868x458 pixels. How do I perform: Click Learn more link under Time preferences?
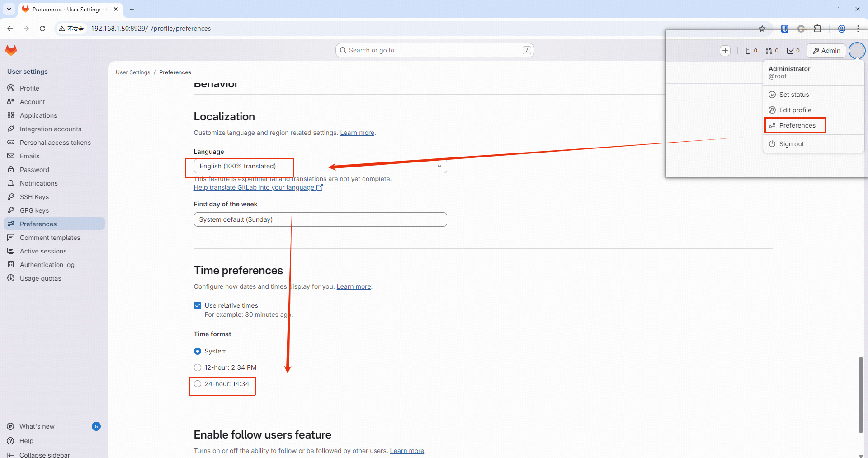[x=354, y=286]
